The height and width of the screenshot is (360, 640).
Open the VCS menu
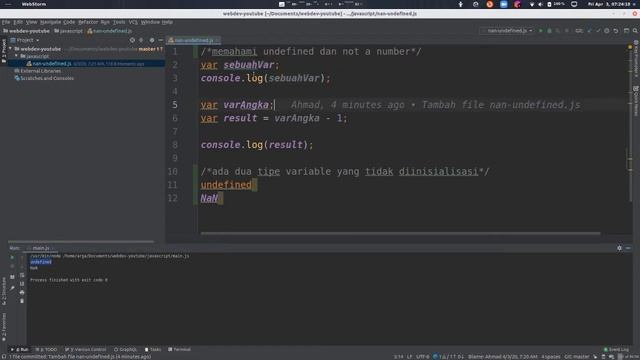pos(133,22)
